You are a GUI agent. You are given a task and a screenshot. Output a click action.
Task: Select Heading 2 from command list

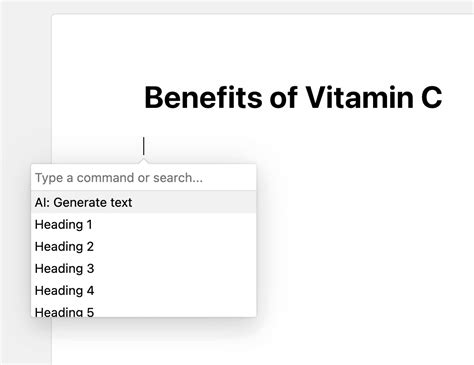[144, 246]
